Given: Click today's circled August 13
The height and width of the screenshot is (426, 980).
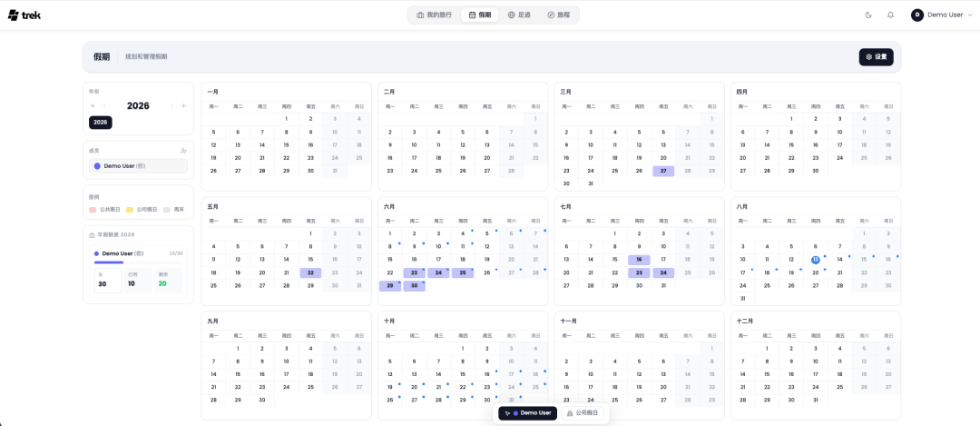Looking at the screenshot, I should pyautogui.click(x=815, y=260).
